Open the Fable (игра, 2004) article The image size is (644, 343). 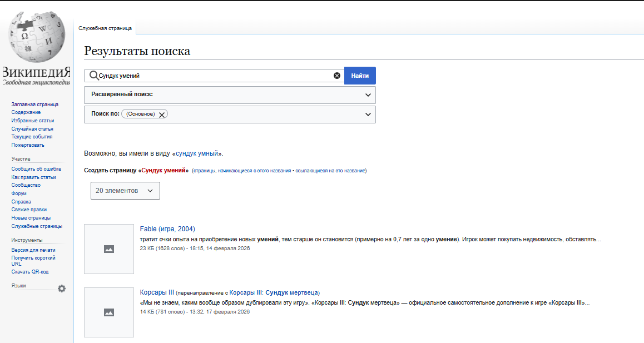tap(167, 229)
